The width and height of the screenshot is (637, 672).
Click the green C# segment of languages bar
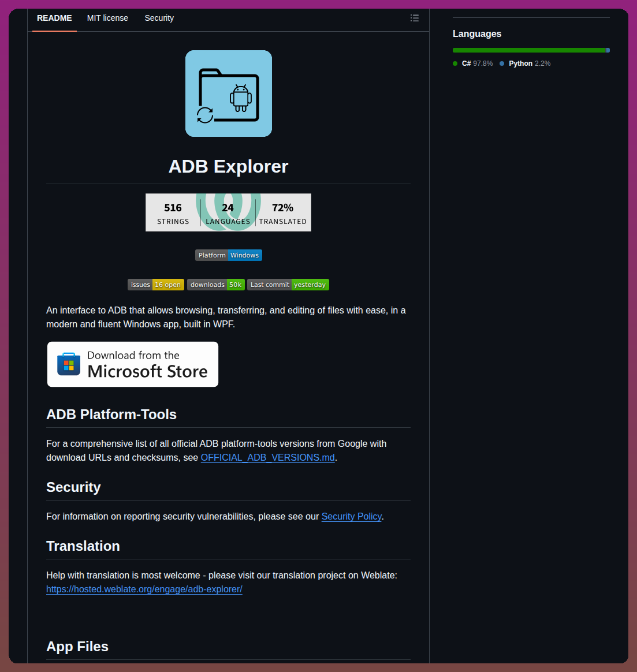click(x=529, y=50)
